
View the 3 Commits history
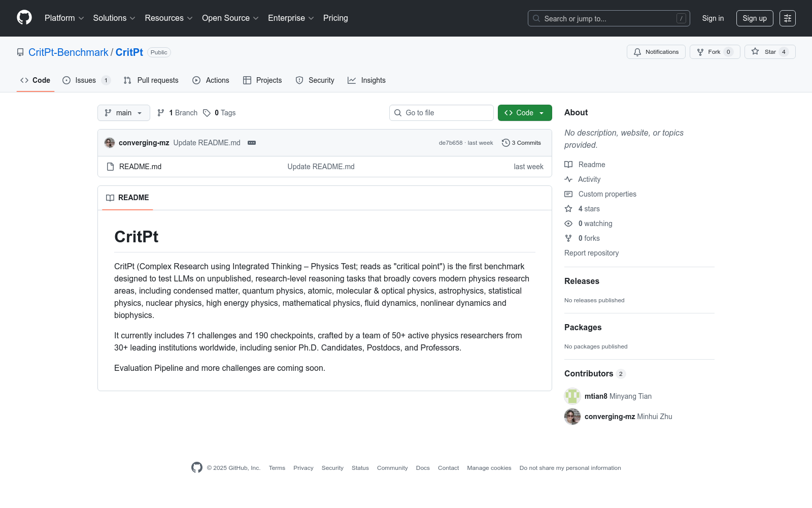521,143
